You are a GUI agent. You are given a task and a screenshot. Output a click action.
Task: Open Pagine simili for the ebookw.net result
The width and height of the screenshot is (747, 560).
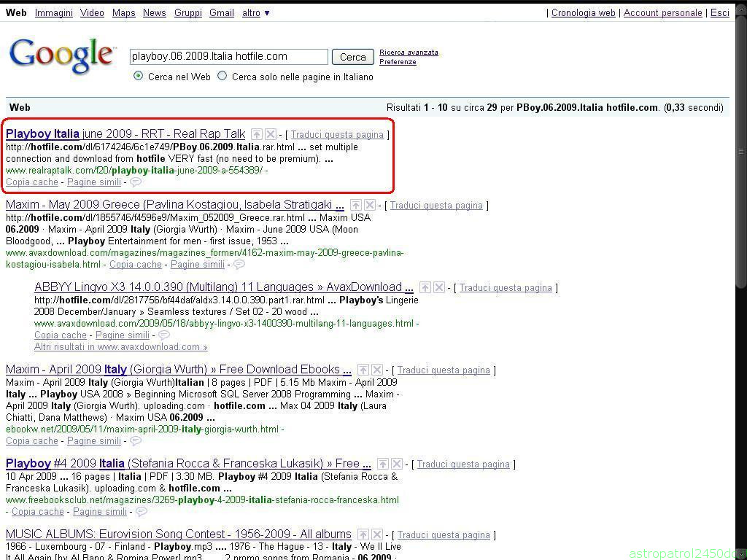coord(94,441)
